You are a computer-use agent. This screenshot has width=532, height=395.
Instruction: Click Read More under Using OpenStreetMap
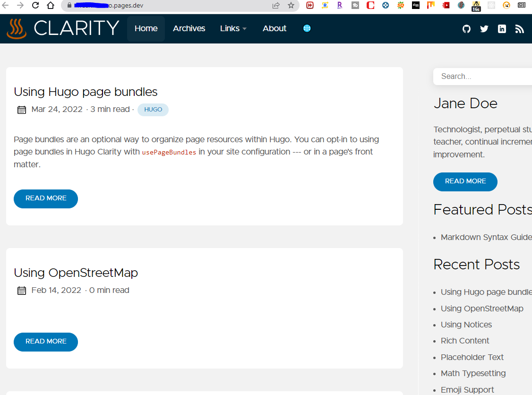click(46, 342)
